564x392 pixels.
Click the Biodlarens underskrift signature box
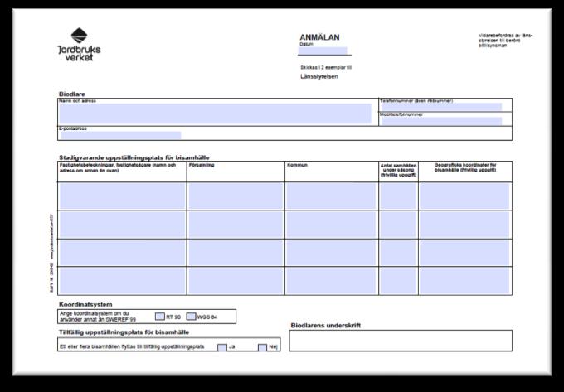pyautogui.click(x=401, y=341)
